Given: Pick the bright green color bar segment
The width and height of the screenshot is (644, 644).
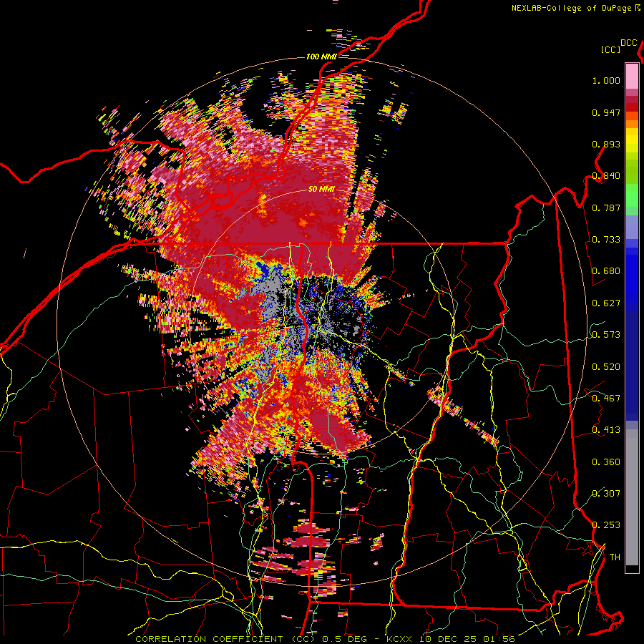Looking at the screenshot, I should point(632,195).
